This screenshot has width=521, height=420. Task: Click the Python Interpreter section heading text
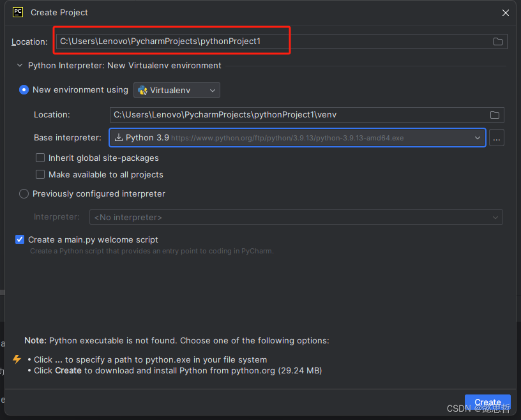coord(125,66)
